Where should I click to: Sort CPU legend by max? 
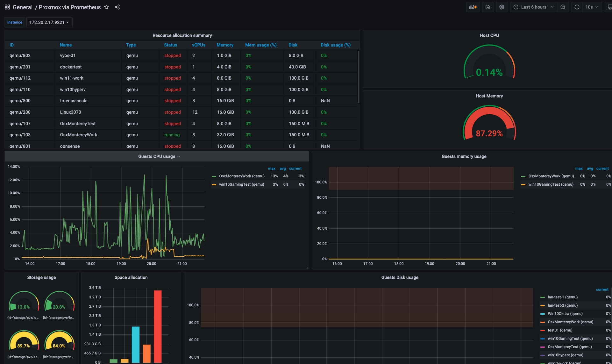point(272,168)
